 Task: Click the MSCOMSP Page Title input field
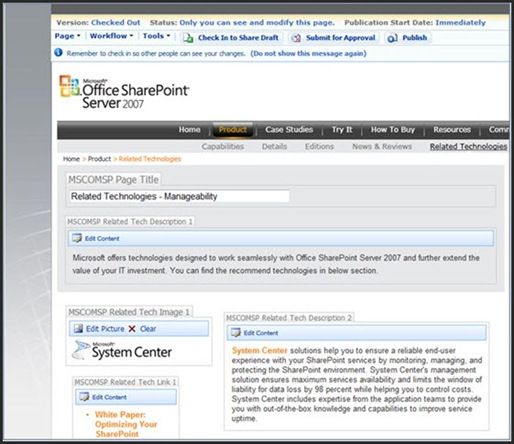pyautogui.click(x=179, y=196)
